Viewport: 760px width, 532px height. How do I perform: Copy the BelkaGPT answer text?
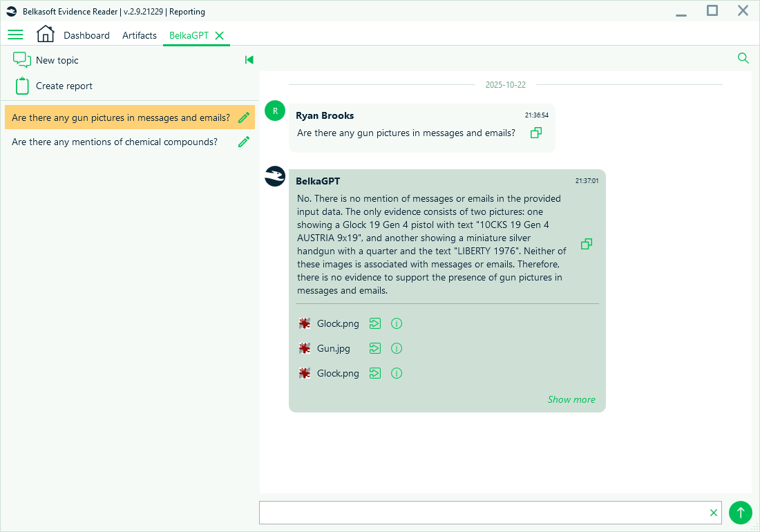click(x=587, y=244)
